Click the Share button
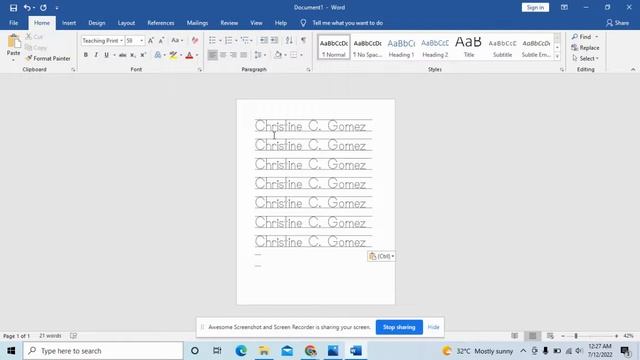 (617, 23)
